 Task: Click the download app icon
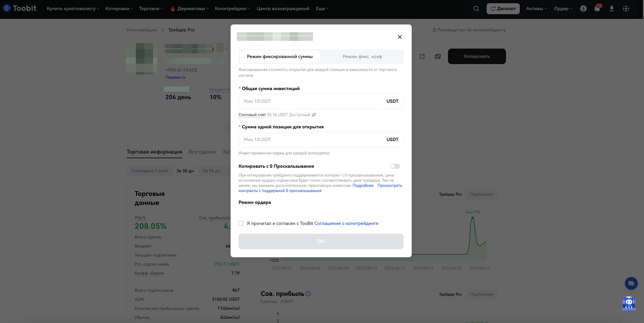point(612,9)
